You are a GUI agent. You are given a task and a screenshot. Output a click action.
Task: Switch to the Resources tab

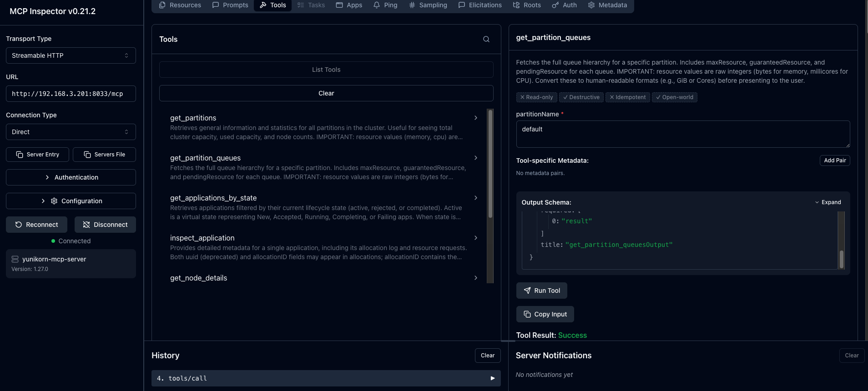[180, 5]
